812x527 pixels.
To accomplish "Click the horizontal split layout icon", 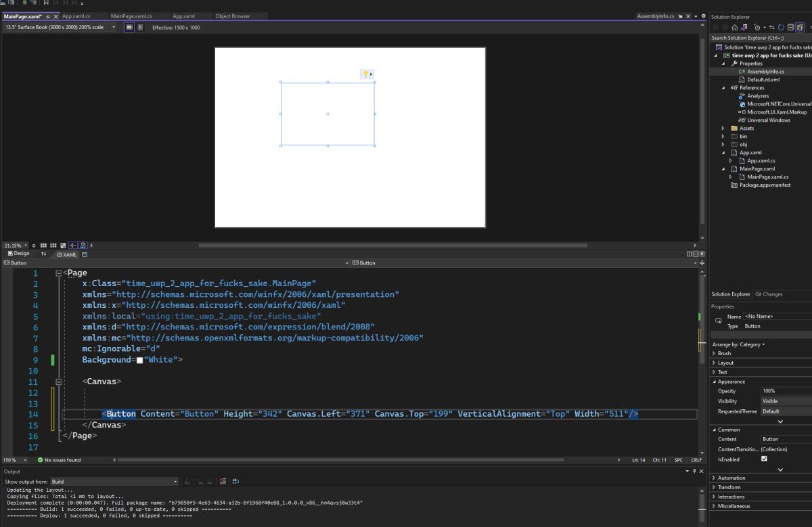I will 696,254.
